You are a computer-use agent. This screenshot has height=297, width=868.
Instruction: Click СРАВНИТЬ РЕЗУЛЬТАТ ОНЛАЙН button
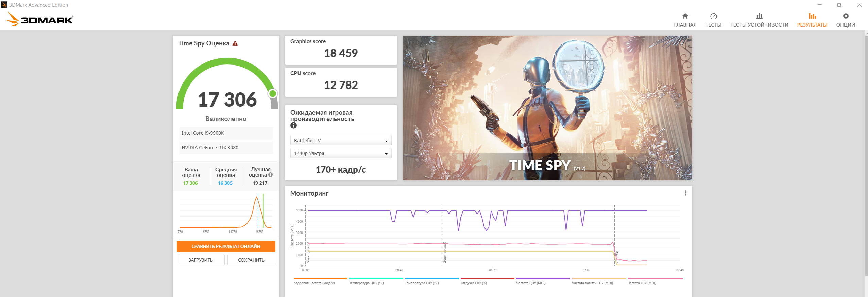pyautogui.click(x=226, y=246)
